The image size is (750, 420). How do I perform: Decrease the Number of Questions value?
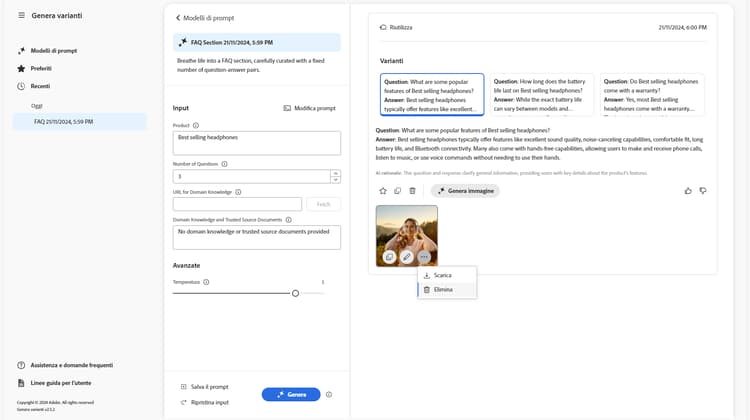tap(336, 180)
